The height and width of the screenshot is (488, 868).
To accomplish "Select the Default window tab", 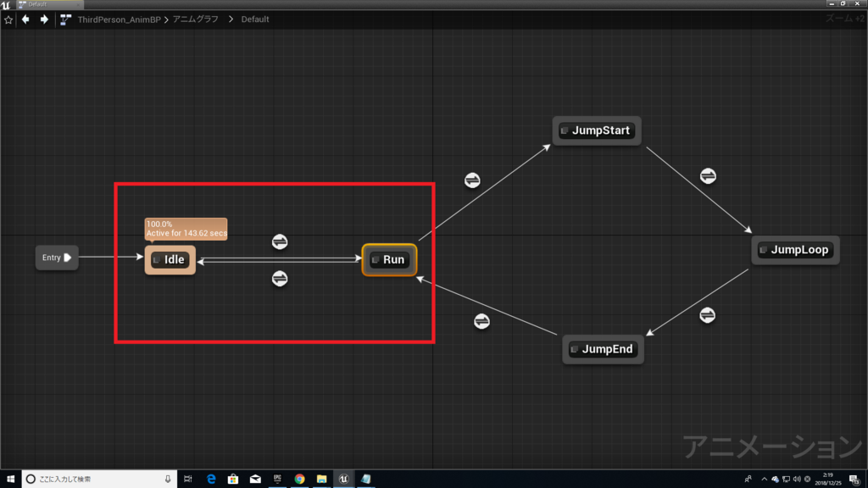I will point(48,4).
